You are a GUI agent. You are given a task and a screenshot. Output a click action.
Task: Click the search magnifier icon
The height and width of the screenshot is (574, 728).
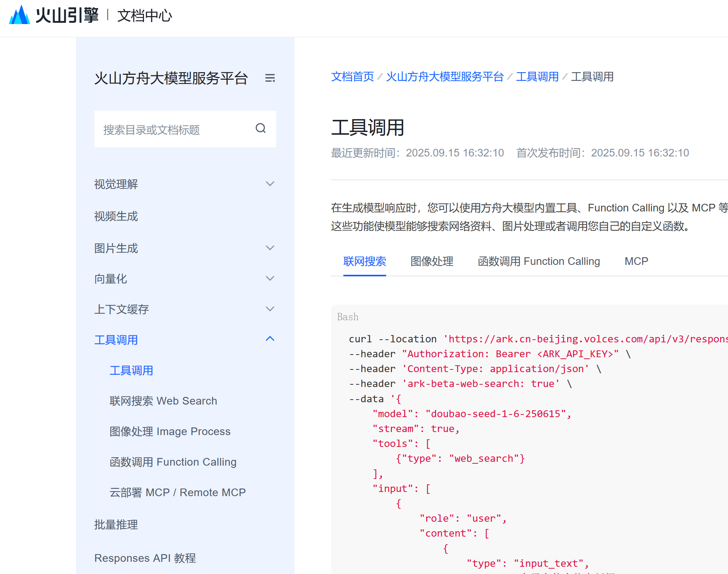click(x=260, y=129)
